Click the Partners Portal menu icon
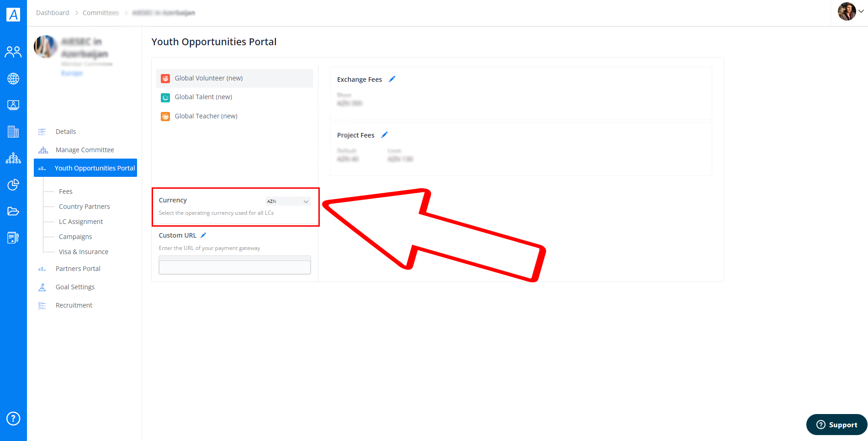This screenshot has width=868, height=441. point(42,269)
